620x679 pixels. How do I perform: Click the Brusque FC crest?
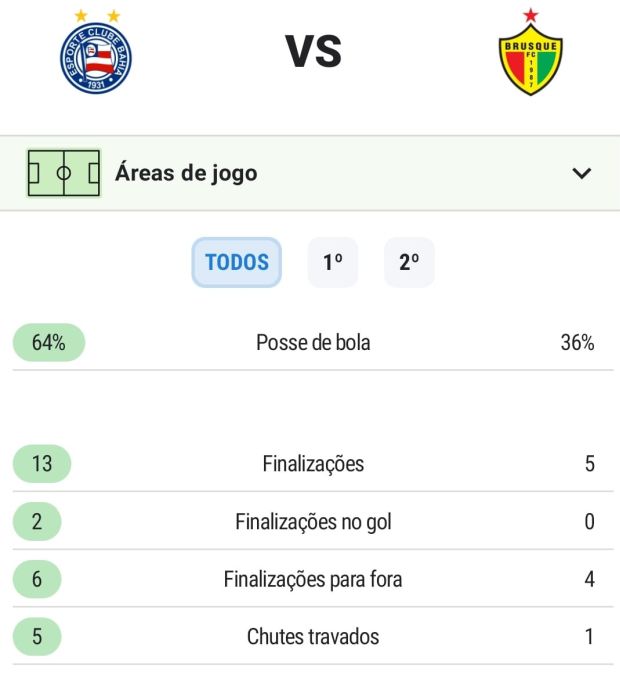click(x=530, y=58)
